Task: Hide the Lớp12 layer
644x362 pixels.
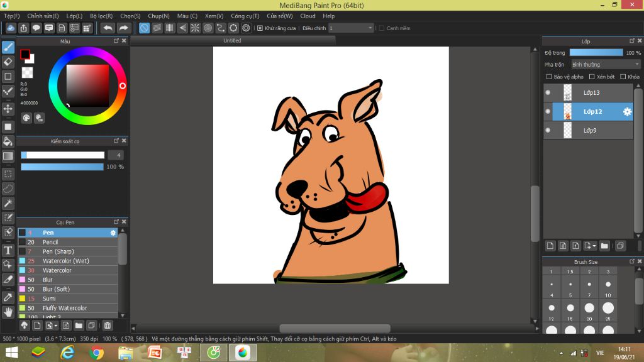Action: click(548, 112)
